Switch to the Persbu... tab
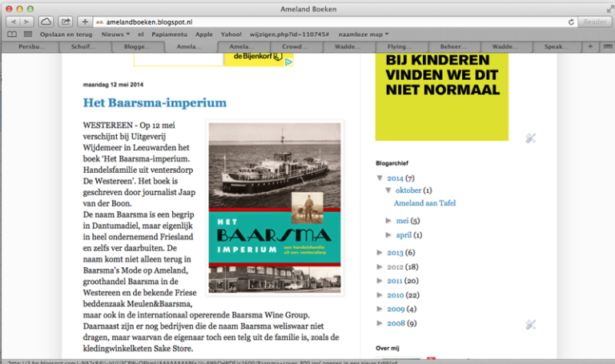Screen dimensions: 615x364 (x=31, y=46)
